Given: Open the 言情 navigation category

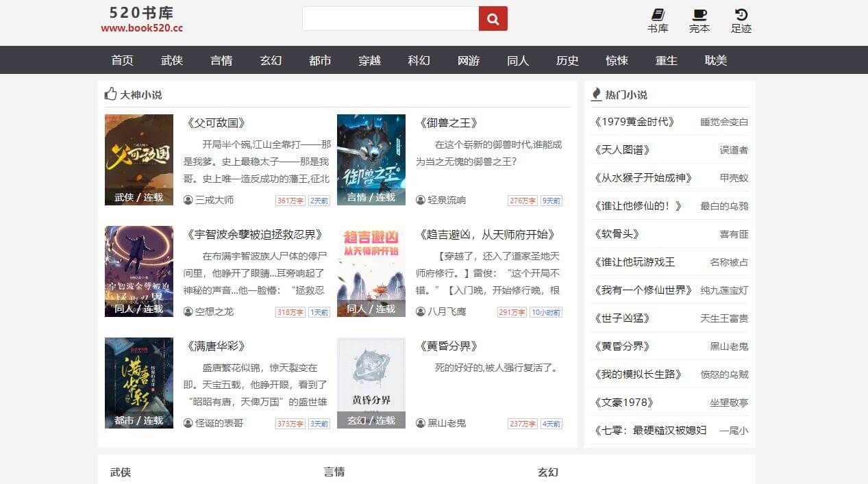Looking at the screenshot, I should (x=221, y=60).
